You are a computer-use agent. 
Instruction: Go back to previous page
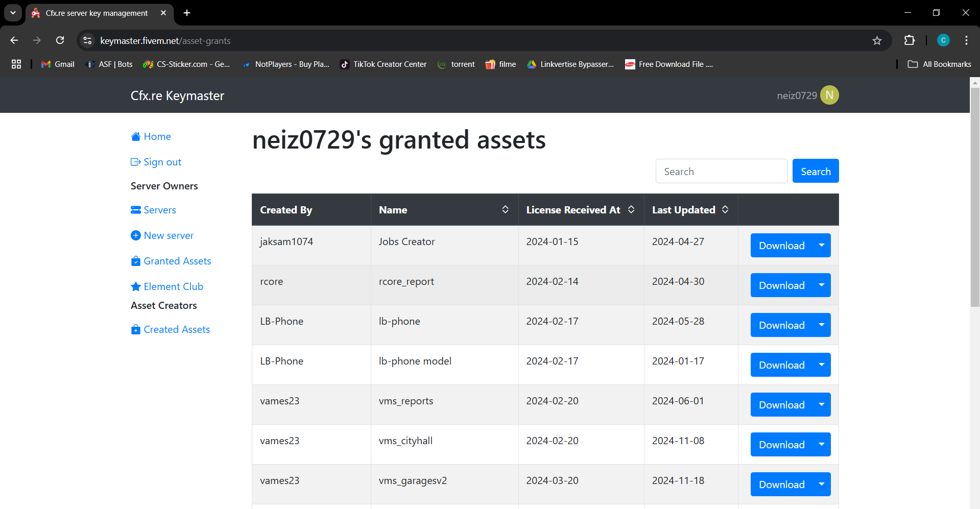point(14,40)
